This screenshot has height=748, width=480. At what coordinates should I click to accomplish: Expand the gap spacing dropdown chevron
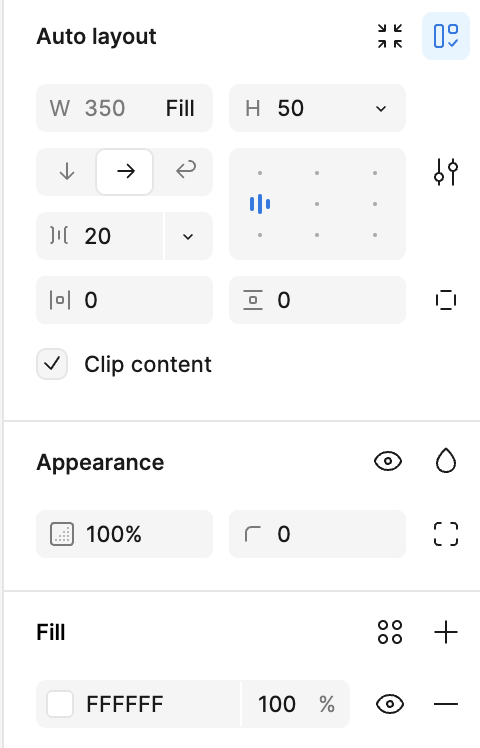coord(188,236)
